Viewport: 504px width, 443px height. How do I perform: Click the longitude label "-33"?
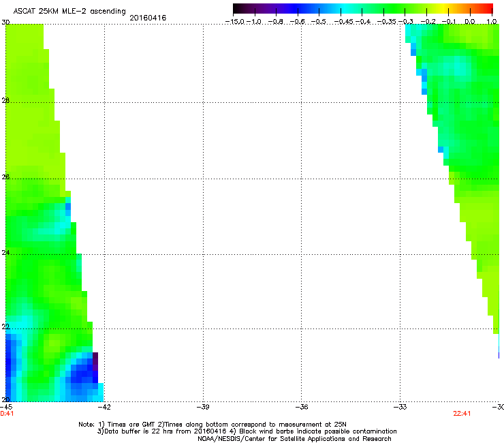[400, 407]
